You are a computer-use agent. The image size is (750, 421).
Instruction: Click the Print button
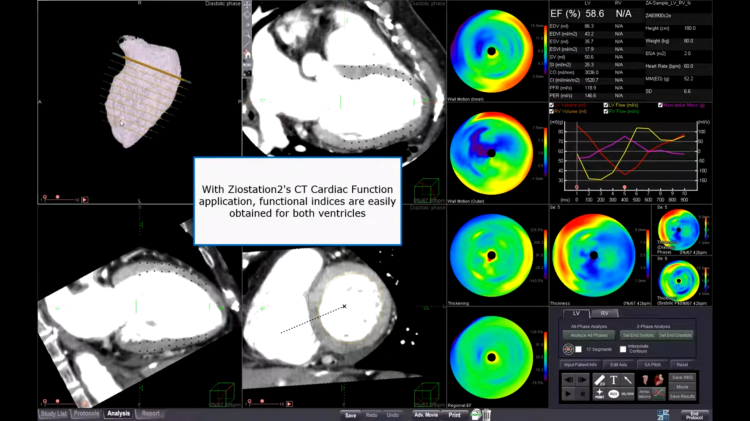click(x=454, y=415)
